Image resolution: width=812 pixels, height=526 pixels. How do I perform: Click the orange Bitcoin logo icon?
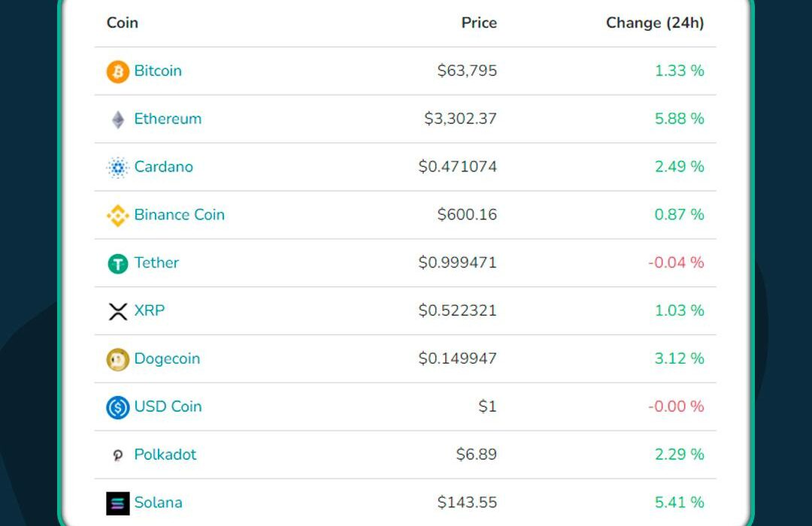pos(117,71)
